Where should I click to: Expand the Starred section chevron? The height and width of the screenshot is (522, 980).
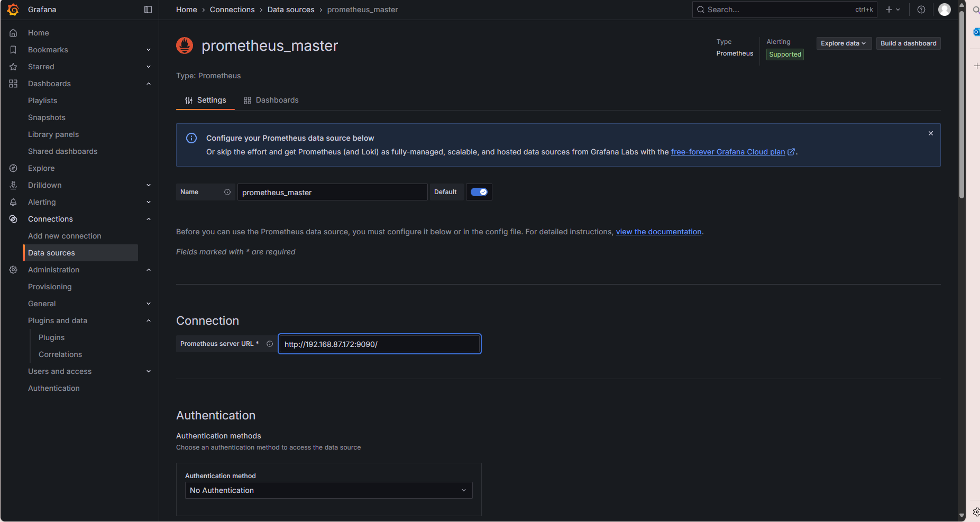point(149,67)
